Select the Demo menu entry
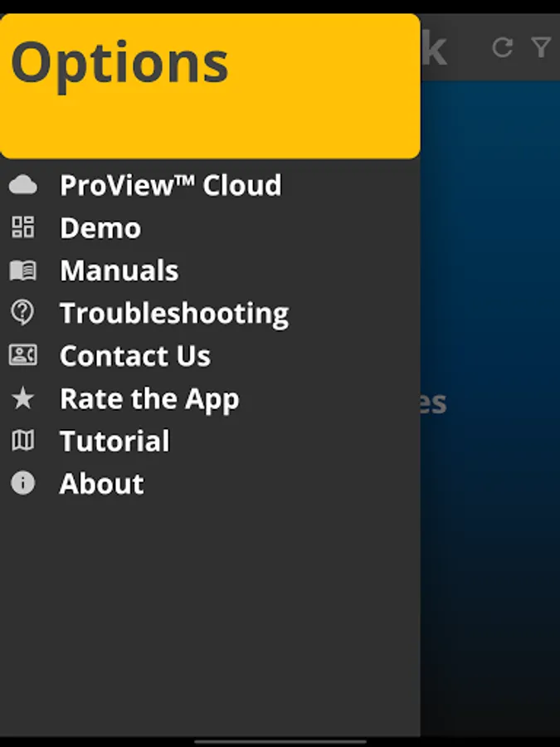Image resolution: width=560 pixels, height=747 pixels. (x=210, y=227)
